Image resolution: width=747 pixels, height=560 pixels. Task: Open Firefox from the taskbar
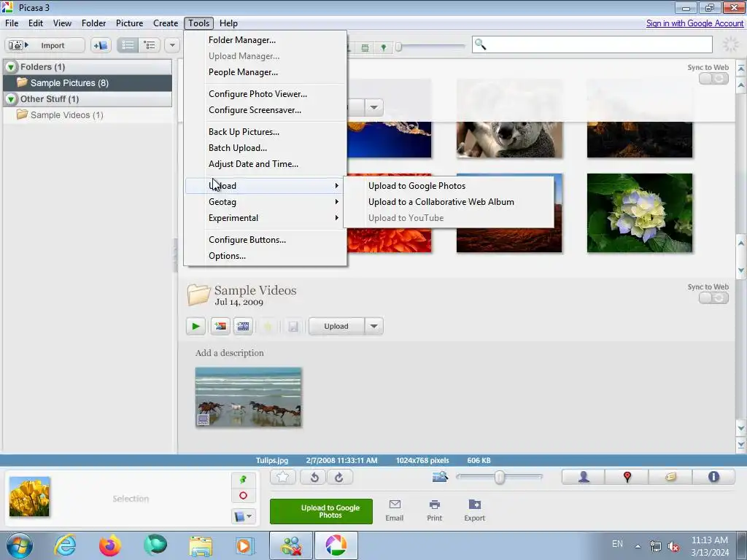109,545
